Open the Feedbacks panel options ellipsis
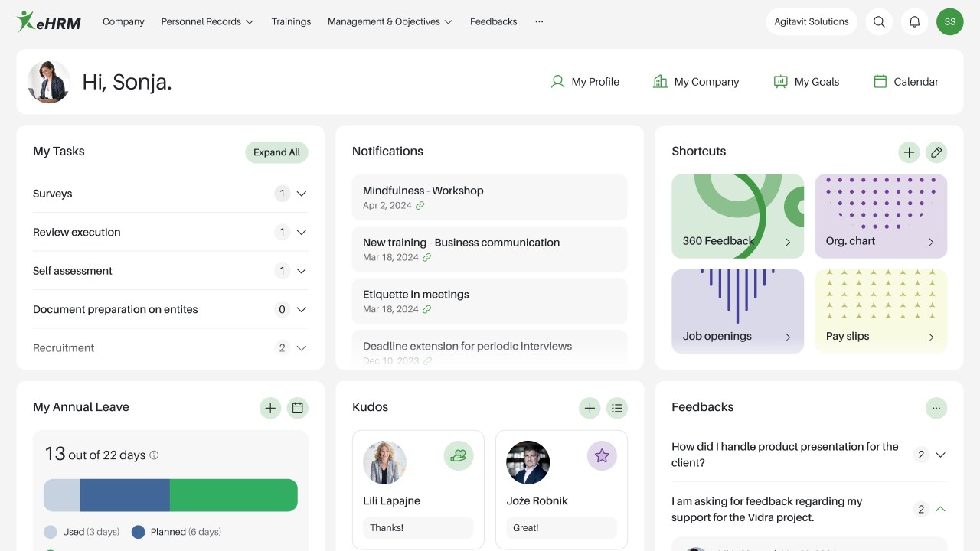 tap(936, 408)
